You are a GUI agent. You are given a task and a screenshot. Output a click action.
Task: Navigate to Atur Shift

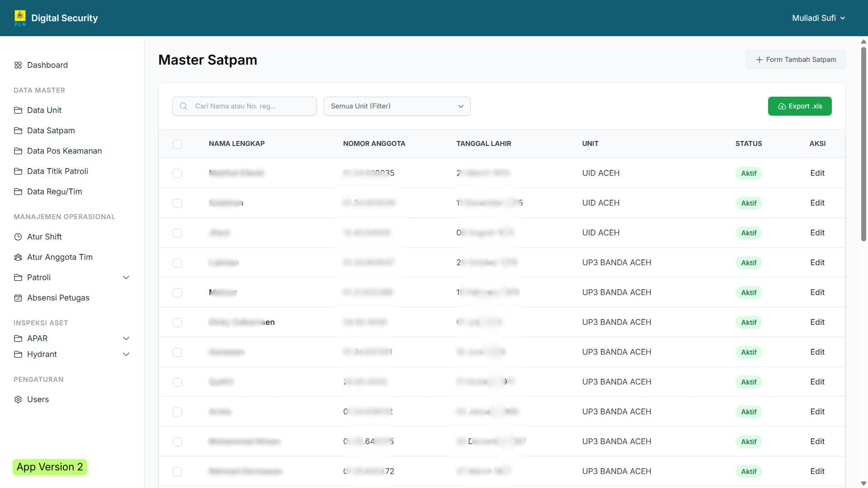pyautogui.click(x=44, y=237)
